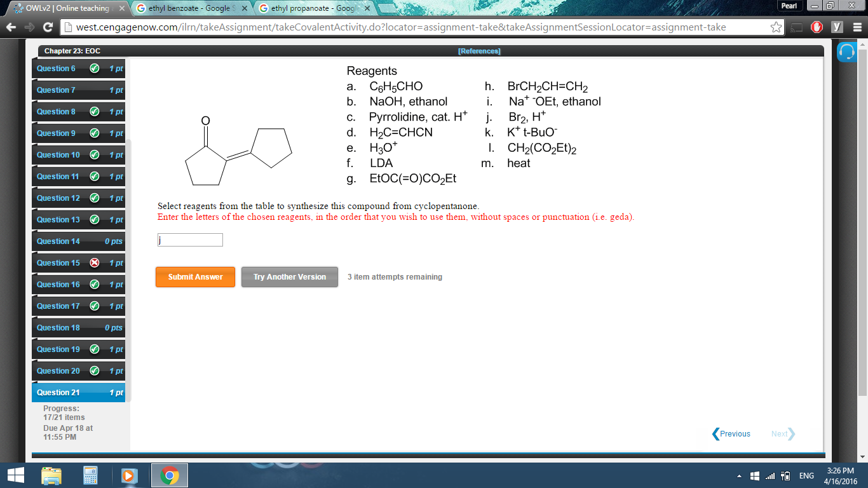Launch Calculator from the taskbar
868x488 pixels.
[89, 475]
